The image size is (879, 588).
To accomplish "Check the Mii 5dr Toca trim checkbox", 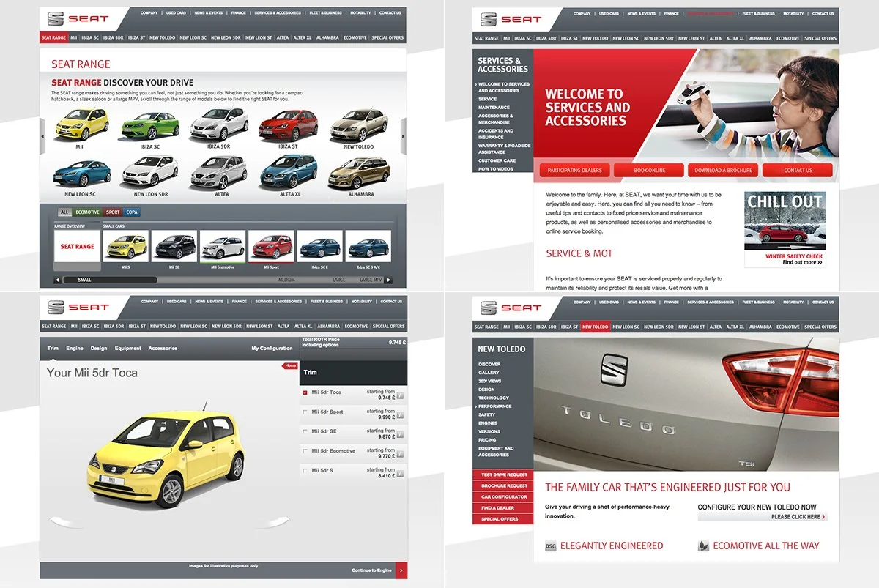I will (x=305, y=392).
